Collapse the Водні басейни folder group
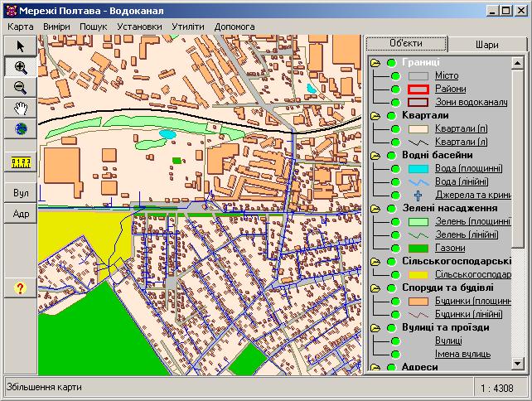 375,155
